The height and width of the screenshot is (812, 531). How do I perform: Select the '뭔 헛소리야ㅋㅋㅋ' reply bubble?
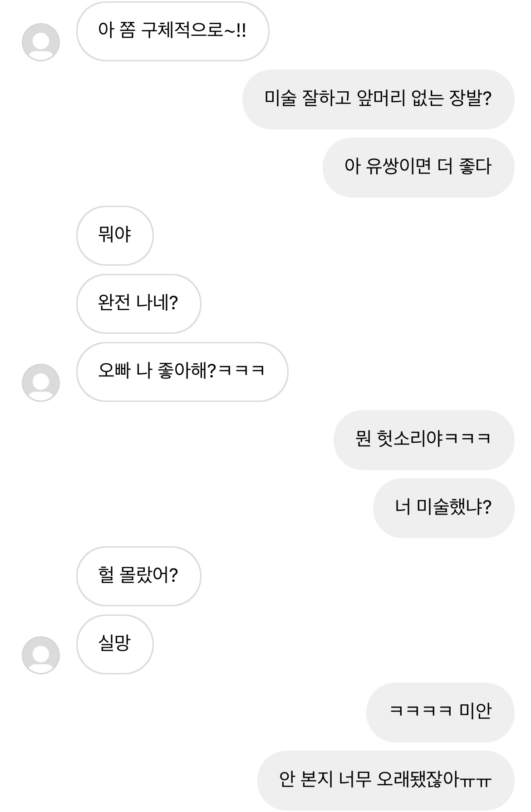[423, 440]
